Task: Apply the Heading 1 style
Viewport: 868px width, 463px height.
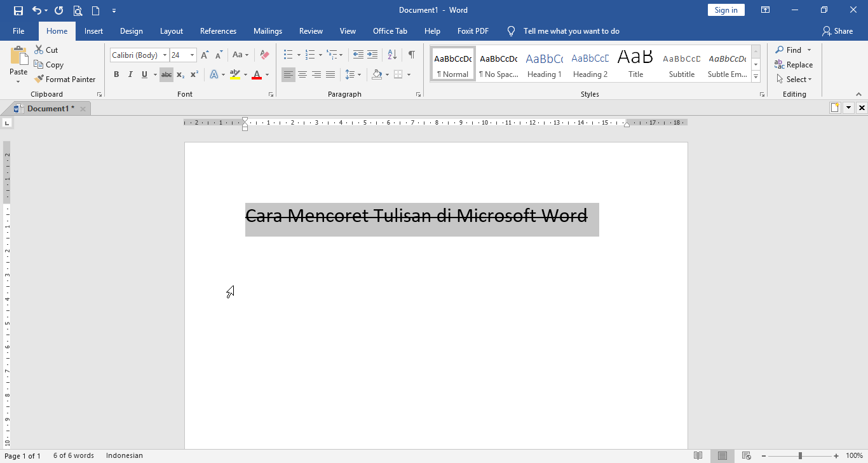Action: [x=545, y=64]
